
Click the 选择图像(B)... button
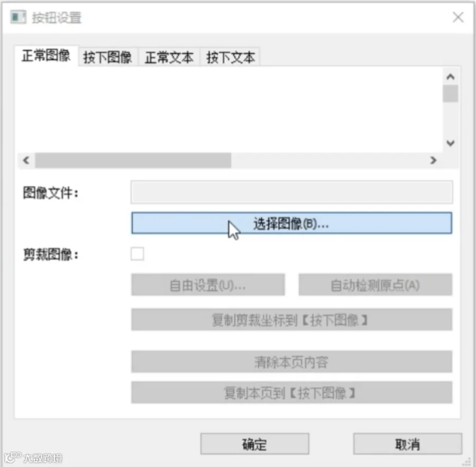click(x=292, y=223)
